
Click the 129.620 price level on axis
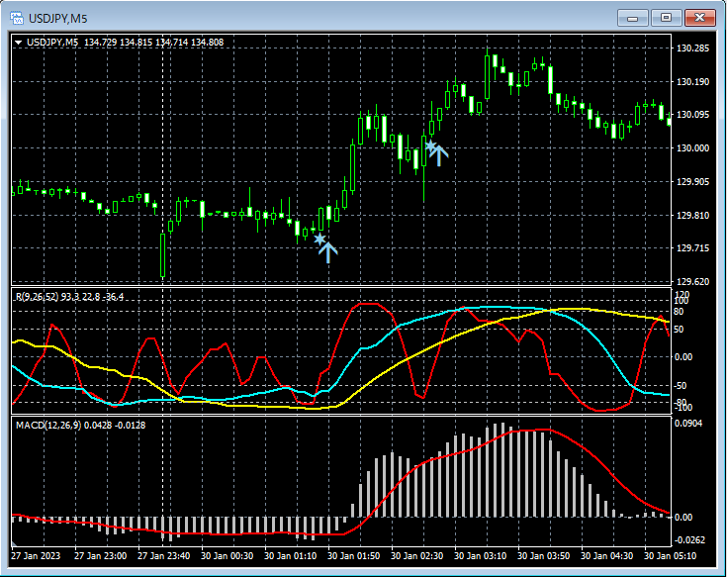click(690, 282)
